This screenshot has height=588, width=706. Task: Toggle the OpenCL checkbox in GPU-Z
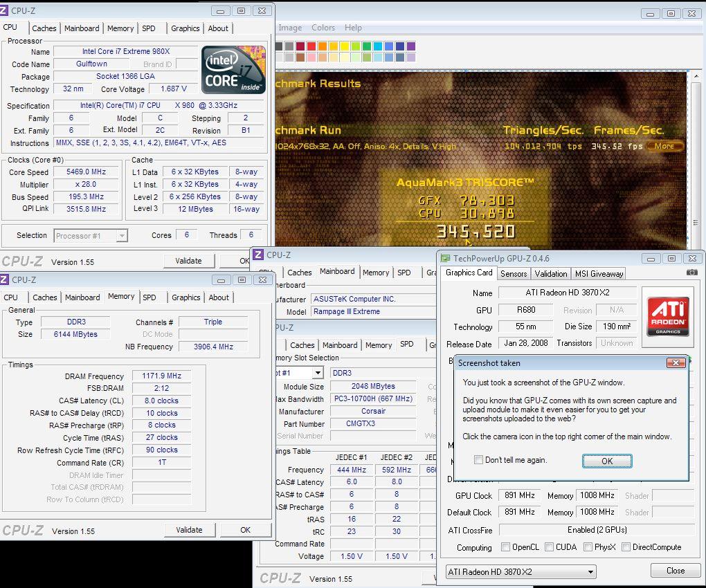(x=506, y=547)
